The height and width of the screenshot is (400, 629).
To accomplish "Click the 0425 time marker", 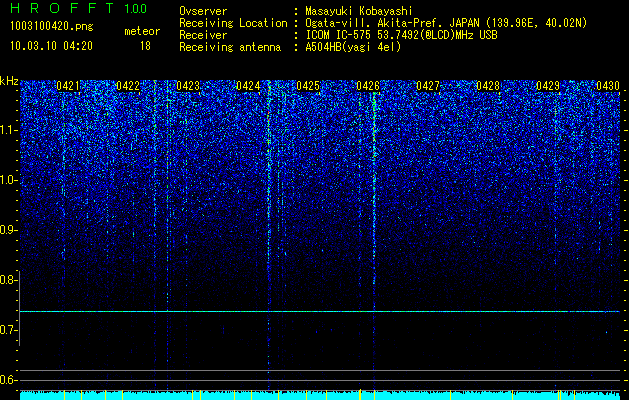I will click(x=308, y=85).
